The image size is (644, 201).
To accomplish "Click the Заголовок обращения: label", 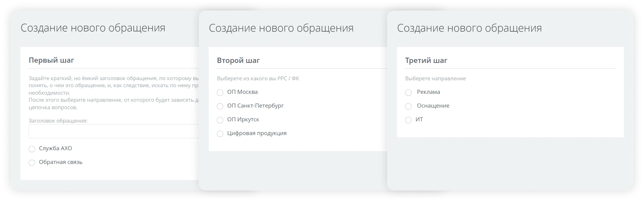I will click(x=58, y=121).
